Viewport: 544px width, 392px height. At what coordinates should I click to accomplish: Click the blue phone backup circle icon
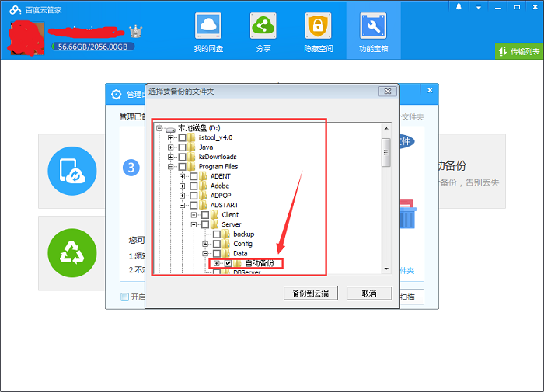pos(72,171)
